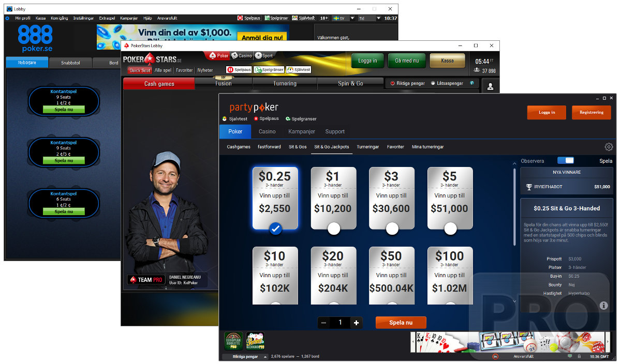
Task: Launch the Blackjack Pro game icon
Action: (x=255, y=341)
